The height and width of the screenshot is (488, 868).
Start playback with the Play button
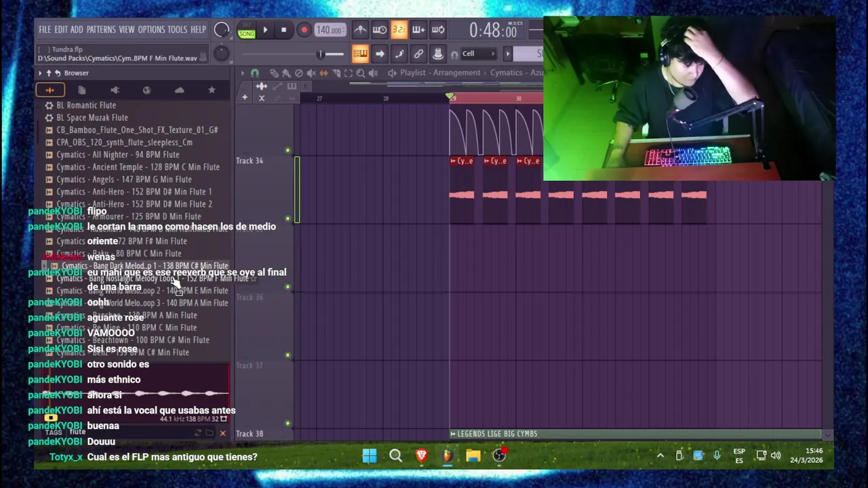pyautogui.click(x=265, y=30)
